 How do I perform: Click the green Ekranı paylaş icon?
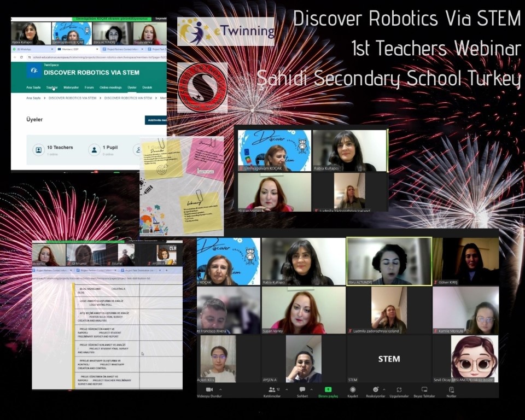tap(328, 390)
